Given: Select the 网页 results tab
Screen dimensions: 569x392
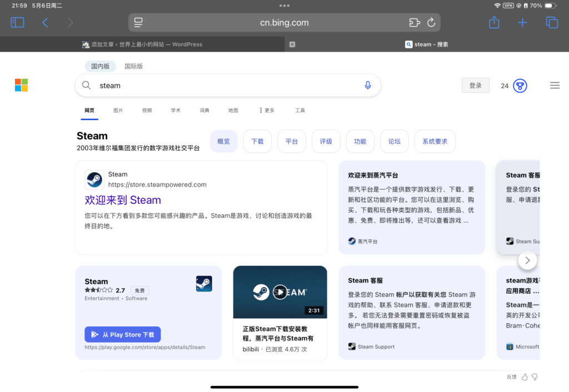Looking at the screenshot, I should click(x=89, y=110).
